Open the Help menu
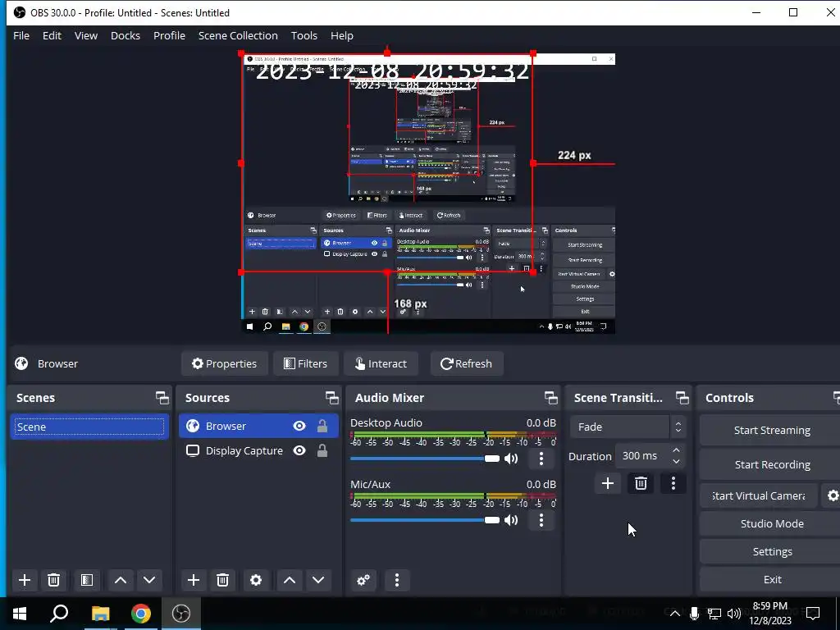The width and height of the screenshot is (840, 630). 342,35
